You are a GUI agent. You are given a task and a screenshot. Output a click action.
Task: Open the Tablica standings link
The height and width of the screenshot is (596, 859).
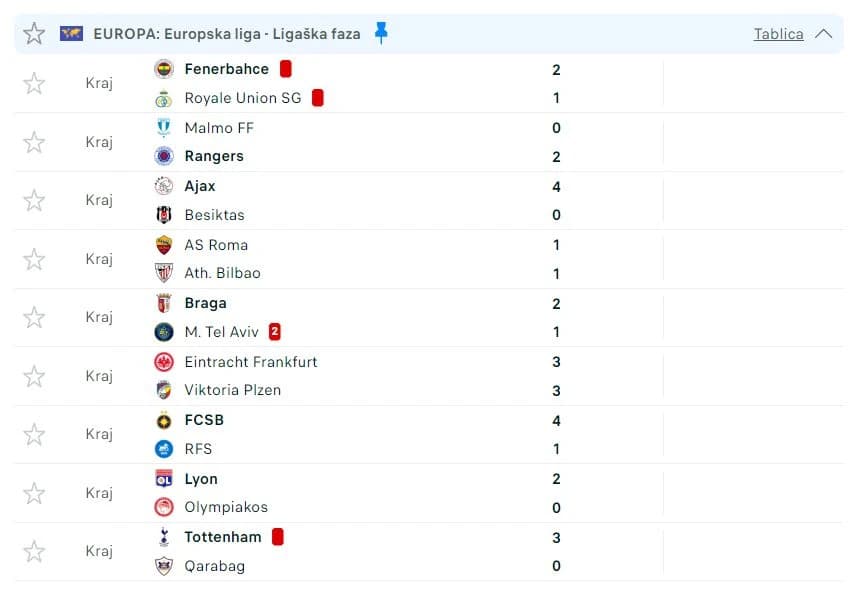(x=778, y=34)
